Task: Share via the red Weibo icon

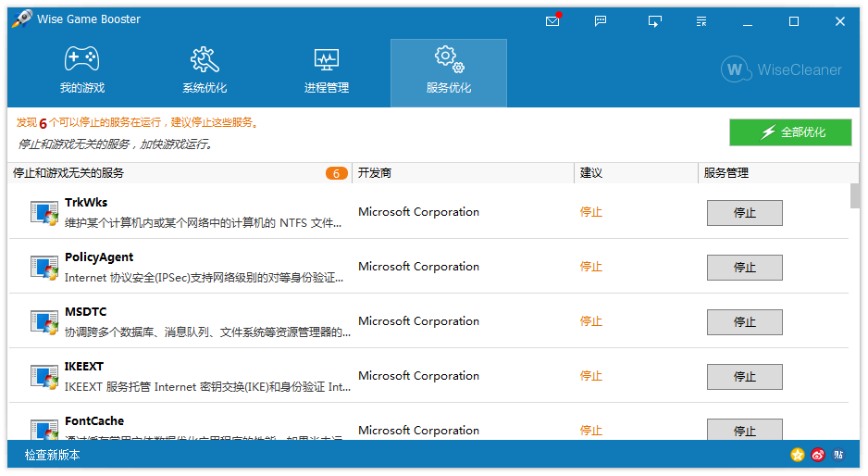Action: point(818,455)
